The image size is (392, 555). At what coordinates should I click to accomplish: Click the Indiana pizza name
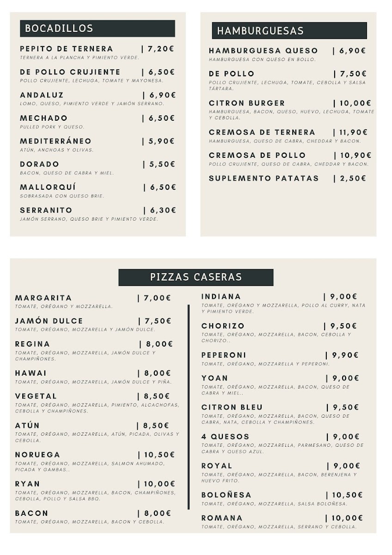coord(221,297)
